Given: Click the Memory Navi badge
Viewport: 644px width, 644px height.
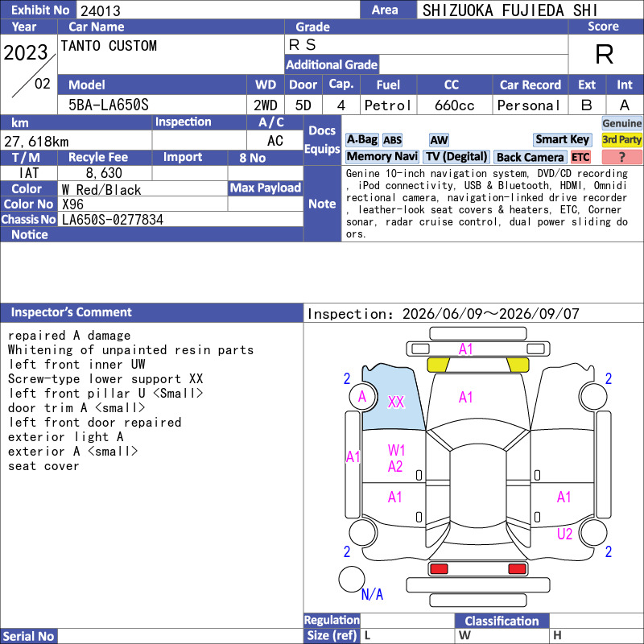Looking at the screenshot, I should click(x=382, y=157).
